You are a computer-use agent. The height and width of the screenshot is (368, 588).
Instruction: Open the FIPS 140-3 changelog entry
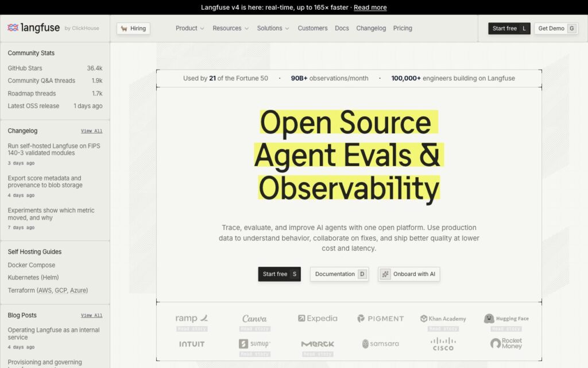tap(55, 149)
